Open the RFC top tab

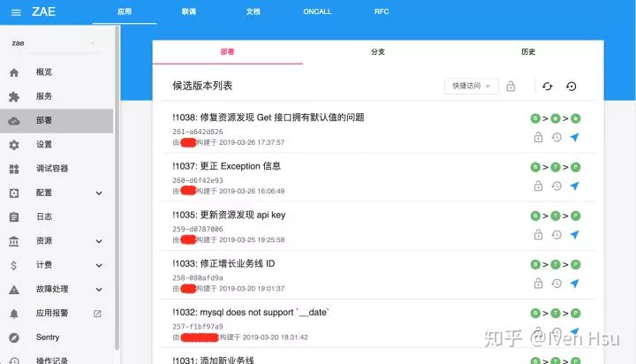[x=382, y=11]
